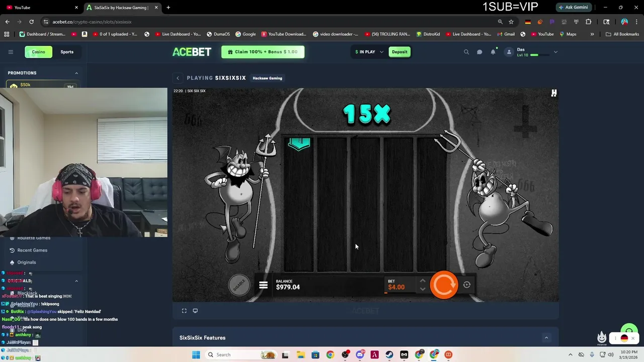Viewport: 644px width, 362px height.
Task: Open the live support chat bubble
Action: tap(629, 331)
